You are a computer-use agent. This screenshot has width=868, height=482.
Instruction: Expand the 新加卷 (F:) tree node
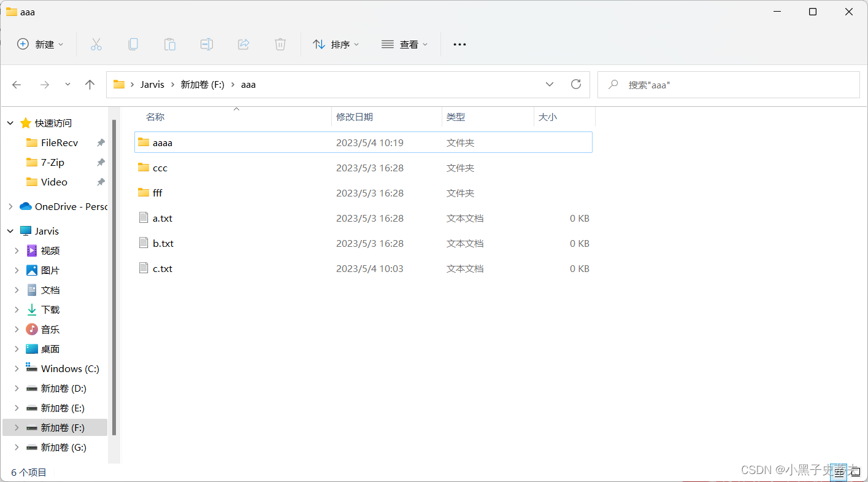pos(17,427)
